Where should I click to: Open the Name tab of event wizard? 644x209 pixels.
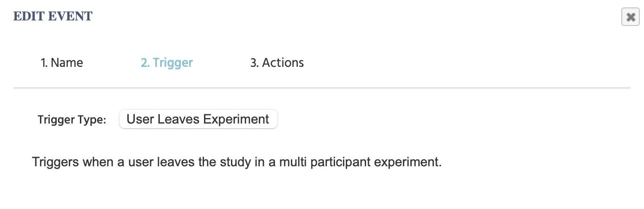tap(62, 63)
